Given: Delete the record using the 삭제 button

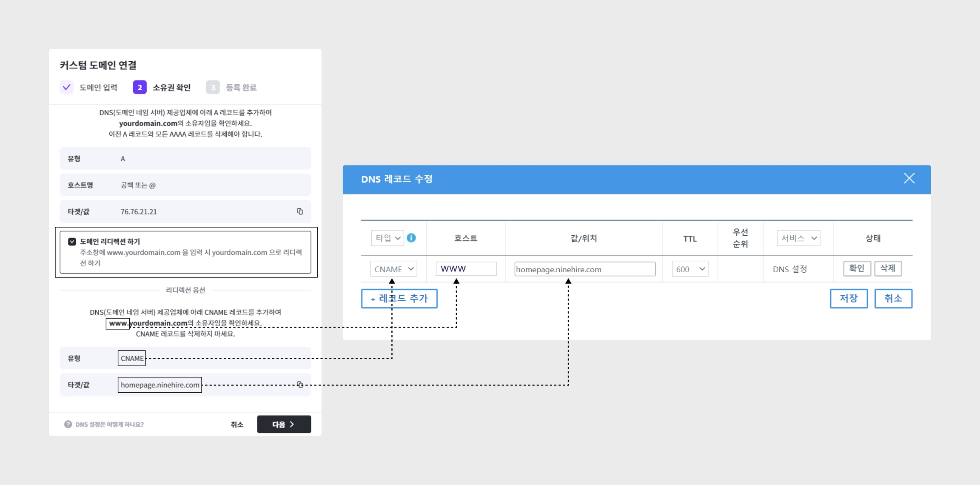Looking at the screenshot, I should [888, 268].
